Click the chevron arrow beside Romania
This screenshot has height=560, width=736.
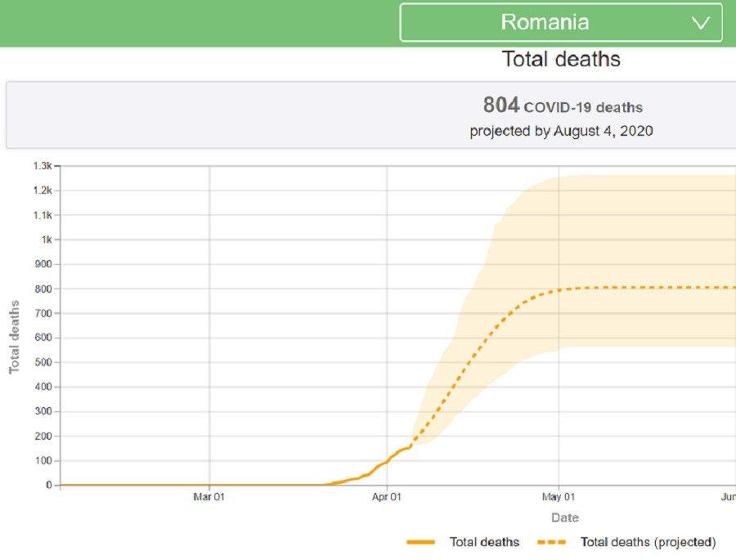tap(701, 23)
